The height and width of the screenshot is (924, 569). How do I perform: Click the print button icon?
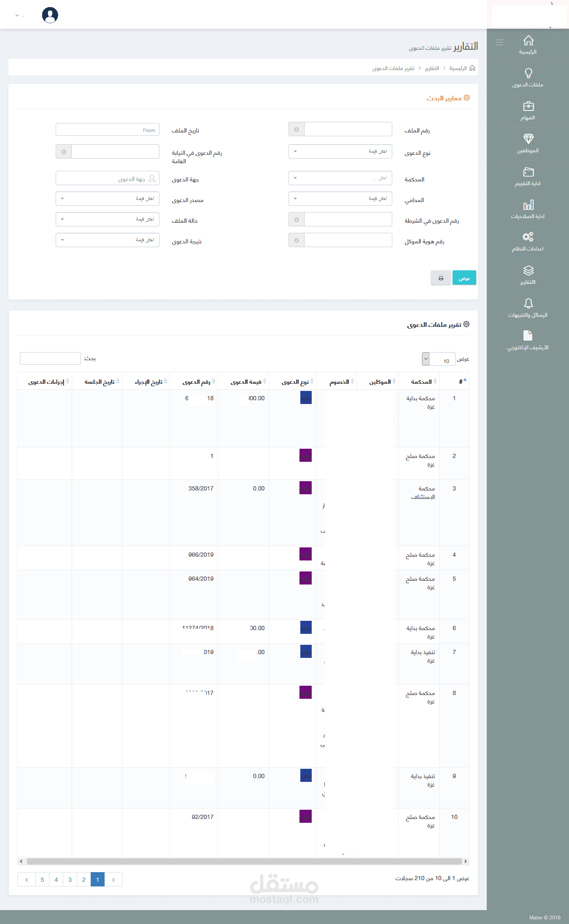point(441,278)
